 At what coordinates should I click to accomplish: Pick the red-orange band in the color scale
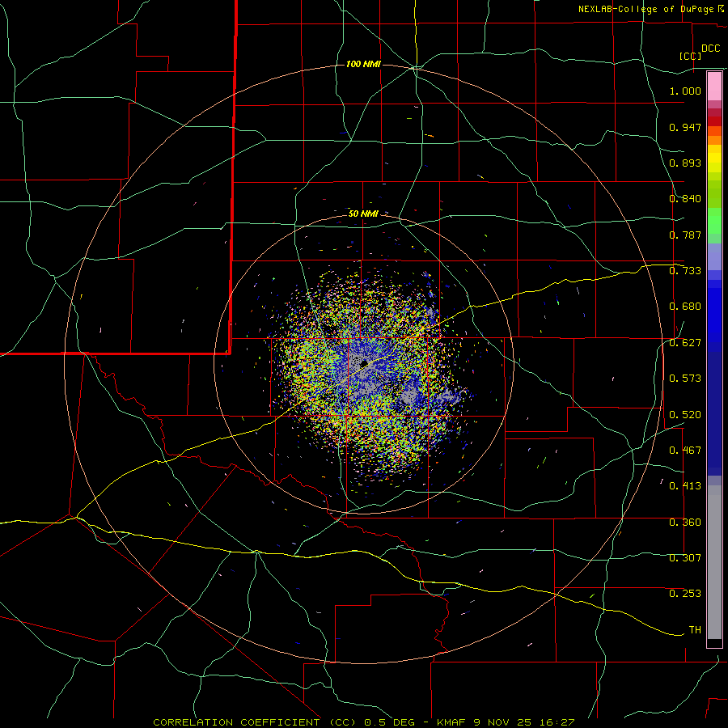pos(714,131)
